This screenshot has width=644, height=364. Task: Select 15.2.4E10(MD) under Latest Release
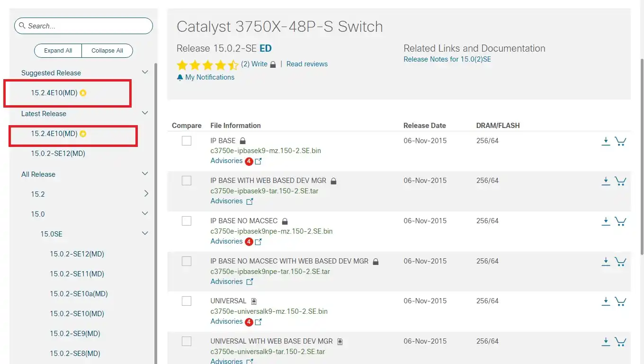(54, 134)
